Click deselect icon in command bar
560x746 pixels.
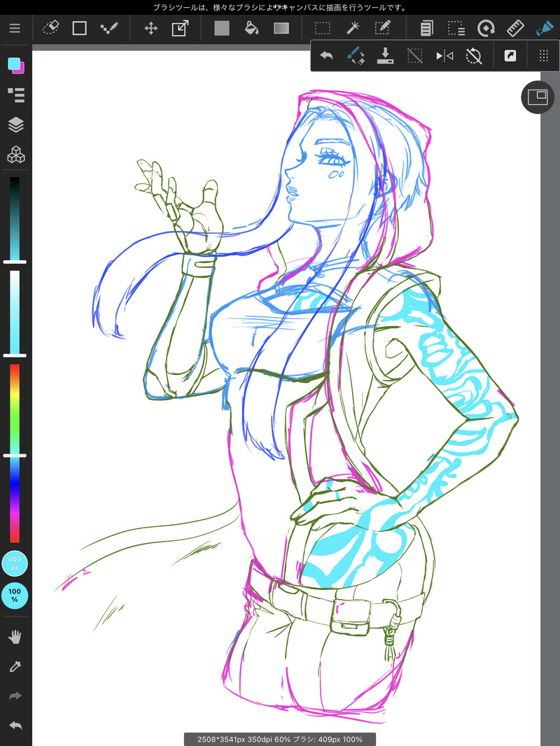[x=415, y=56]
